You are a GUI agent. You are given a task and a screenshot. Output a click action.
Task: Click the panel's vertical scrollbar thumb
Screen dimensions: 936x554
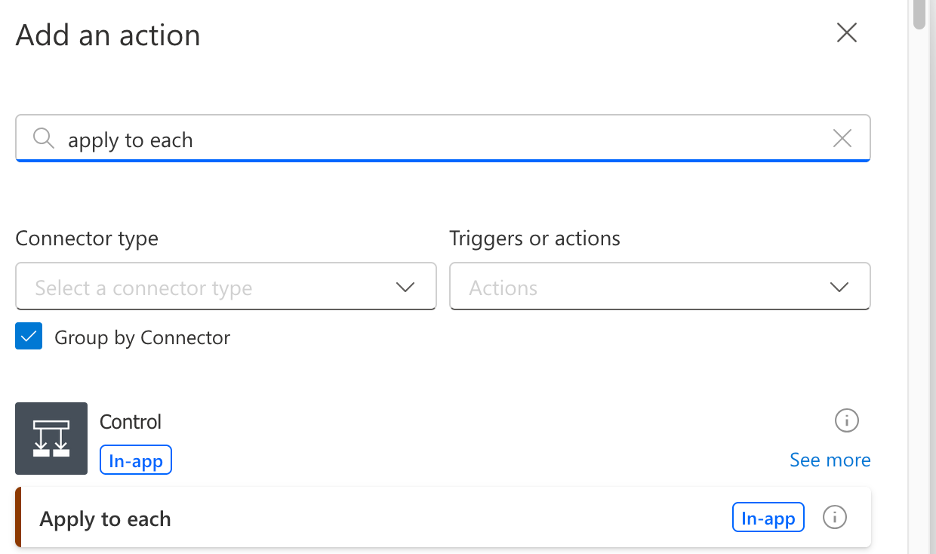coord(919,13)
